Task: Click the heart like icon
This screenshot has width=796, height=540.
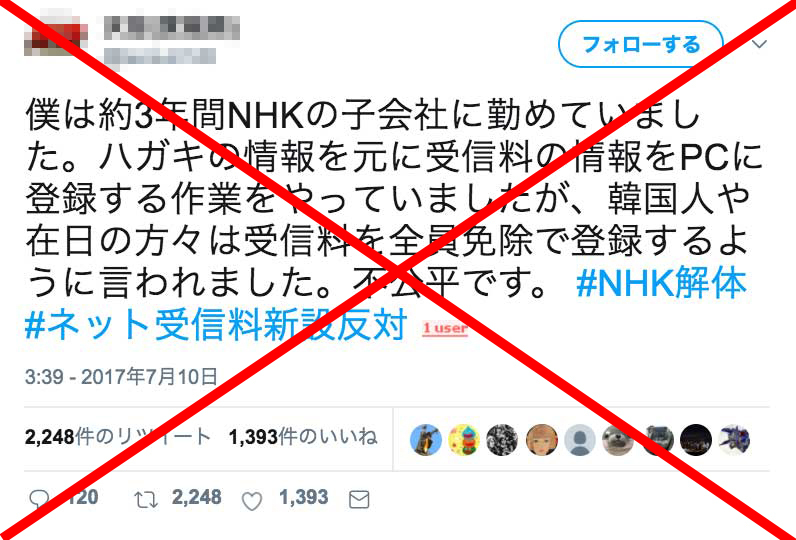Action: (x=252, y=501)
